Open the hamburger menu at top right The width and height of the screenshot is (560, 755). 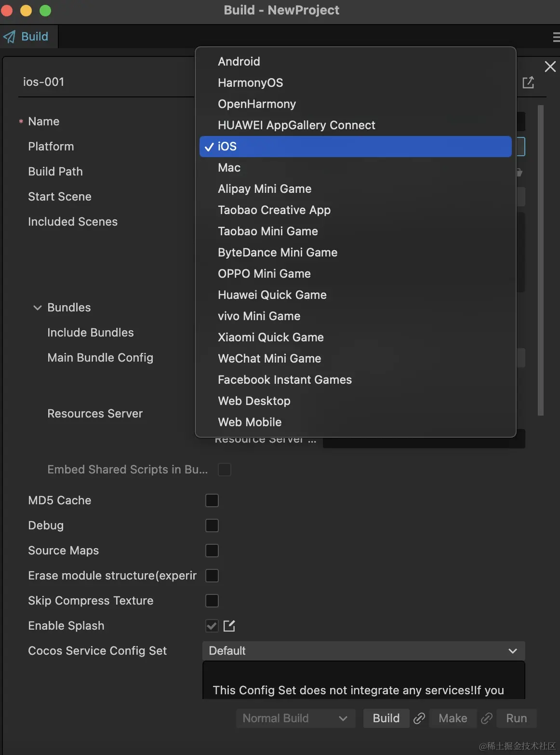coord(556,37)
